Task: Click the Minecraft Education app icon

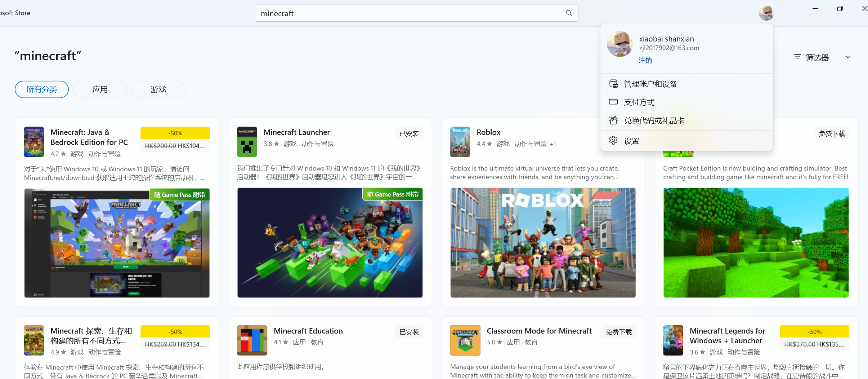Action: [x=252, y=340]
